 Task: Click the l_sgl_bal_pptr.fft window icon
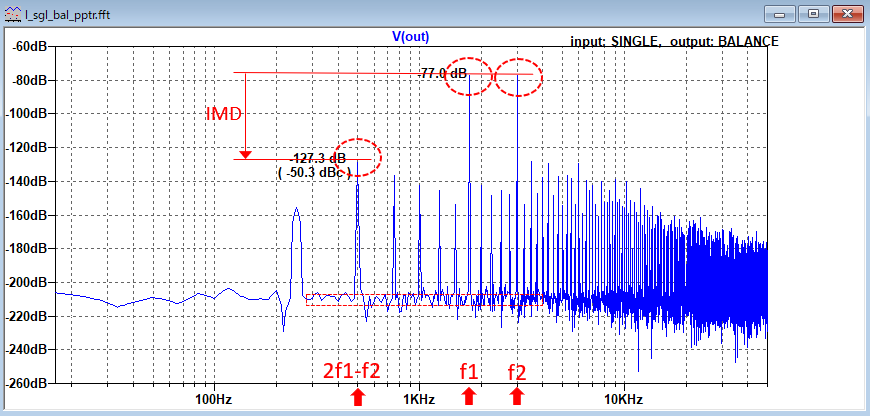click(x=13, y=14)
